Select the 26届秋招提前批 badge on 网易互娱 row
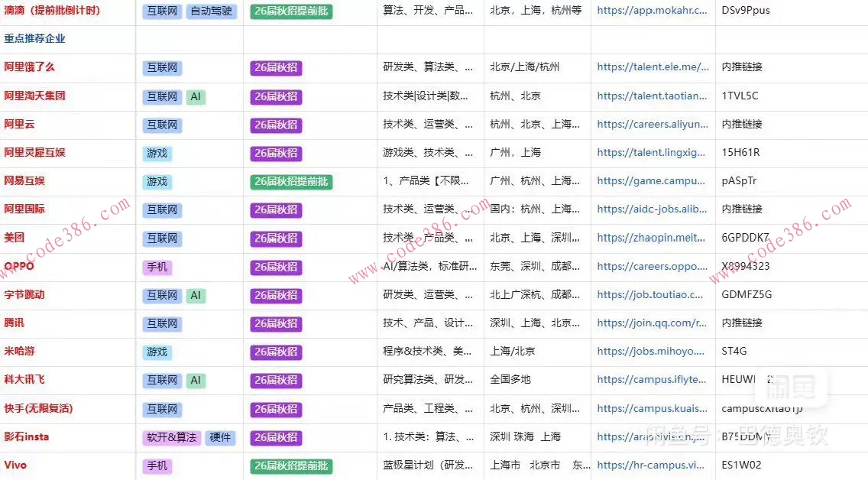 (290, 181)
